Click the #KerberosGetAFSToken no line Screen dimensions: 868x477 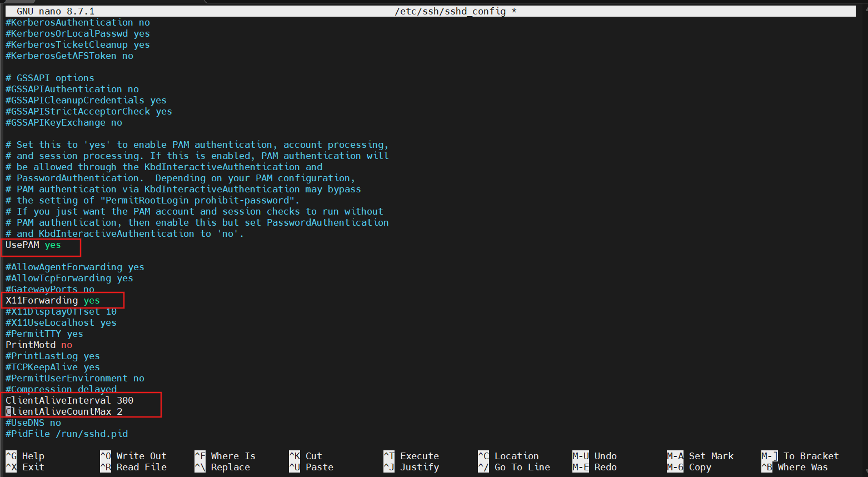pyautogui.click(x=69, y=56)
